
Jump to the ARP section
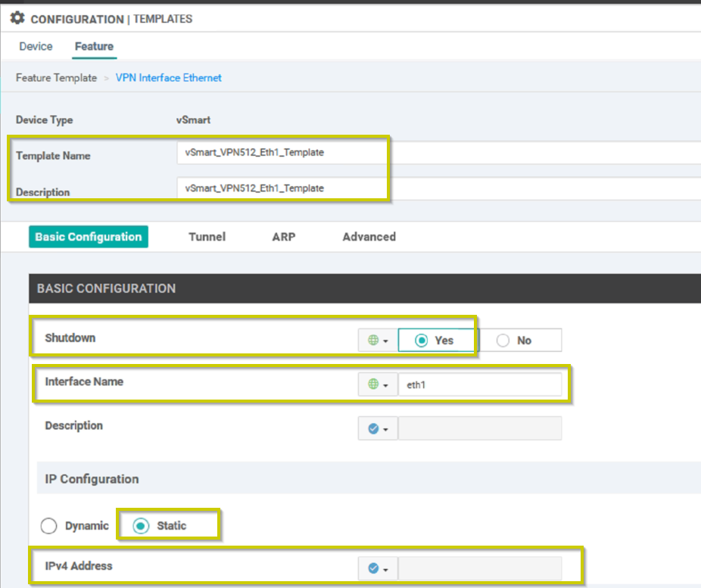click(284, 237)
